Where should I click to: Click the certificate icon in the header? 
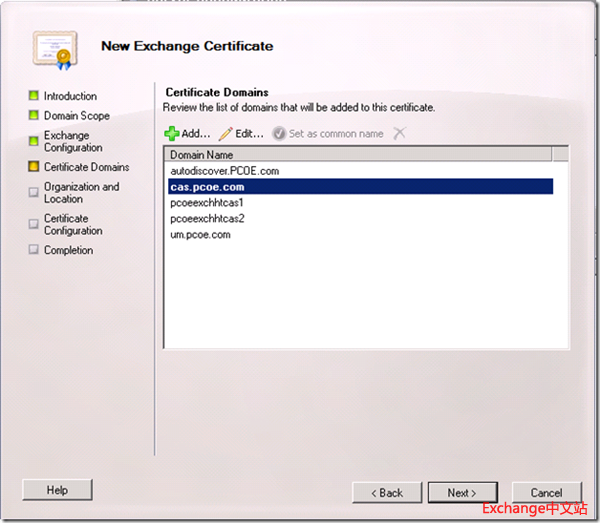coord(50,47)
